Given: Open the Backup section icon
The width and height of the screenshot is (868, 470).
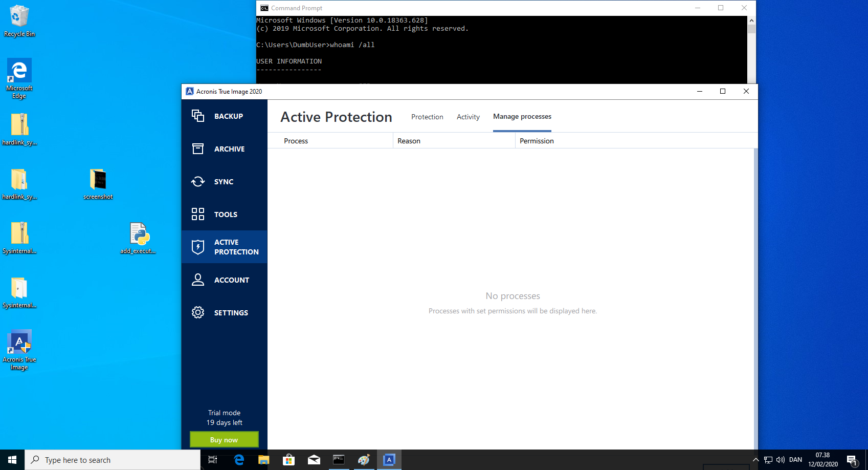Looking at the screenshot, I should pyautogui.click(x=198, y=116).
